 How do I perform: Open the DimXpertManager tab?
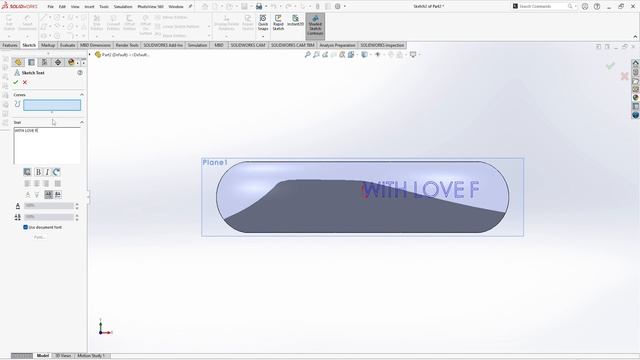tap(58, 62)
